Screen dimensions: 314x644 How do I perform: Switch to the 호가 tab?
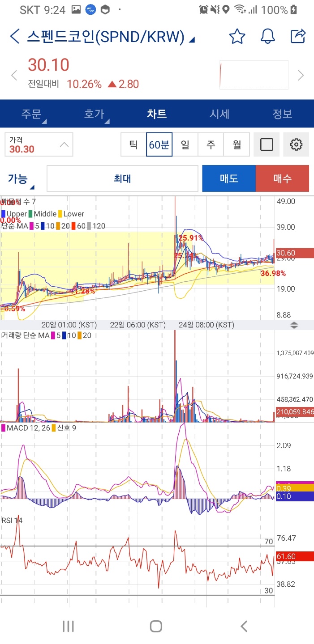tap(95, 114)
